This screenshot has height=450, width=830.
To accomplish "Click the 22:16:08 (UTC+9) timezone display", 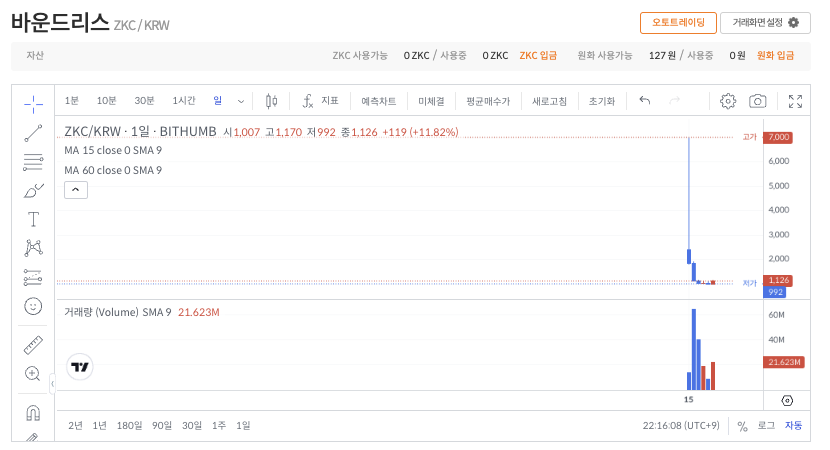I will coord(680,425).
